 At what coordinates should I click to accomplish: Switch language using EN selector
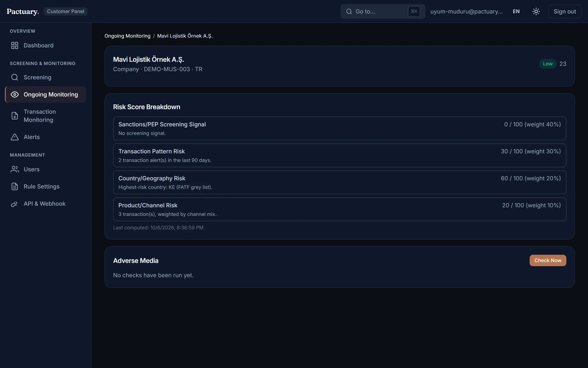(x=516, y=11)
